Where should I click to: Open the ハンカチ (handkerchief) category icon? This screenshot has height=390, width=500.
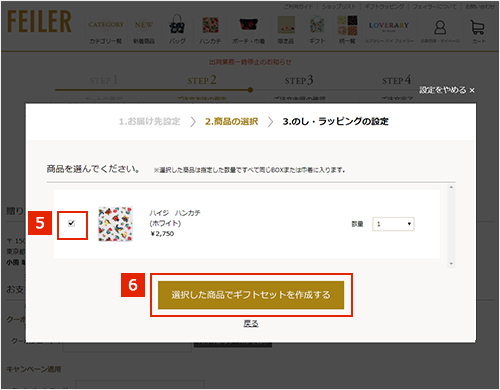pyautogui.click(x=210, y=30)
